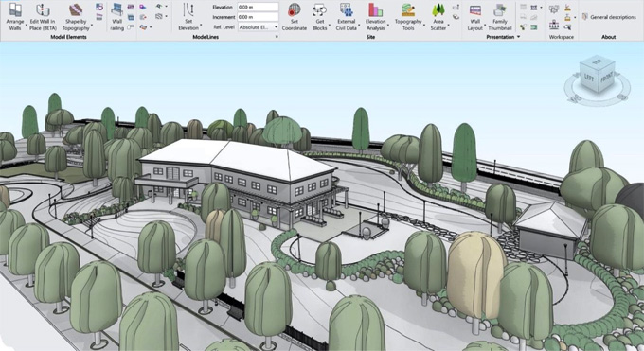The height and width of the screenshot is (351, 644).
Task: Select the FRONT face of the ViewCube
Action: (606, 77)
